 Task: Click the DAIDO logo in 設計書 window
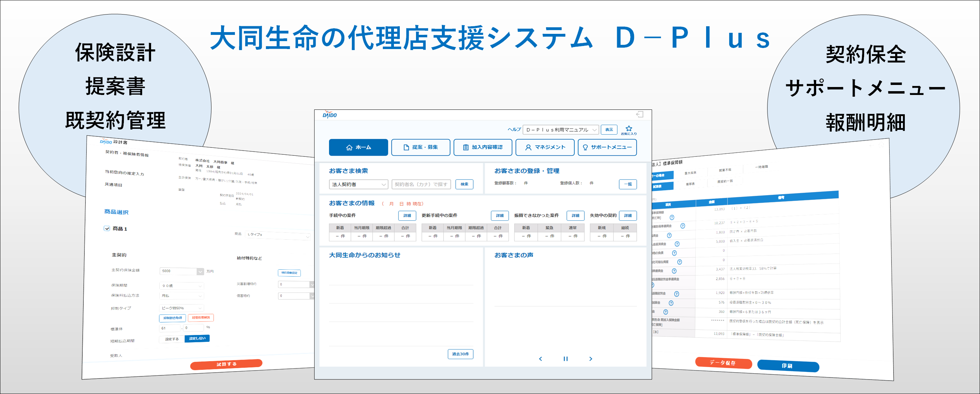coord(106,142)
